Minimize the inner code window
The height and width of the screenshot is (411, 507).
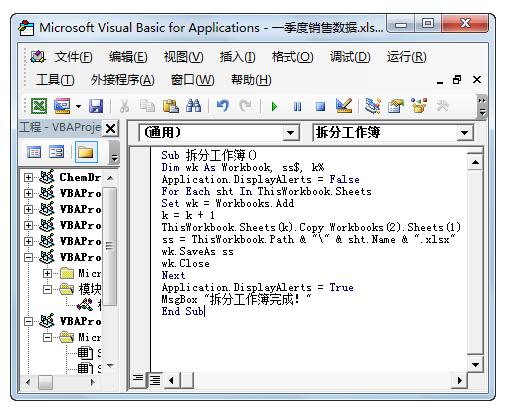[x=440, y=82]
